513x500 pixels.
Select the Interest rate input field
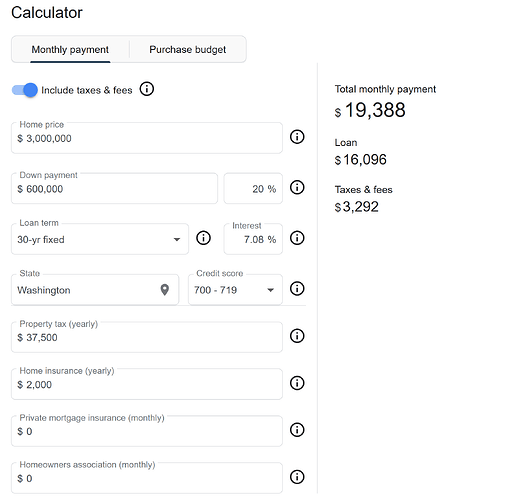tap(253, 239)
